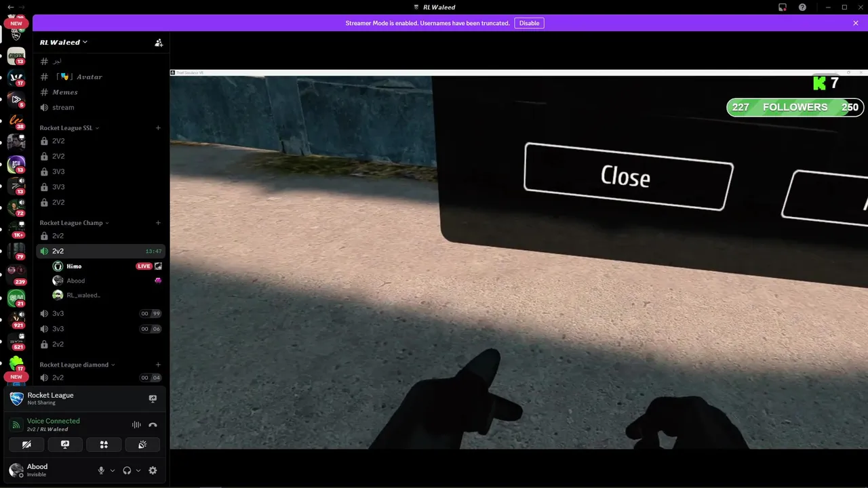Open the activities launcher button
The image size is (868, 488).
(x=104, y=445)
